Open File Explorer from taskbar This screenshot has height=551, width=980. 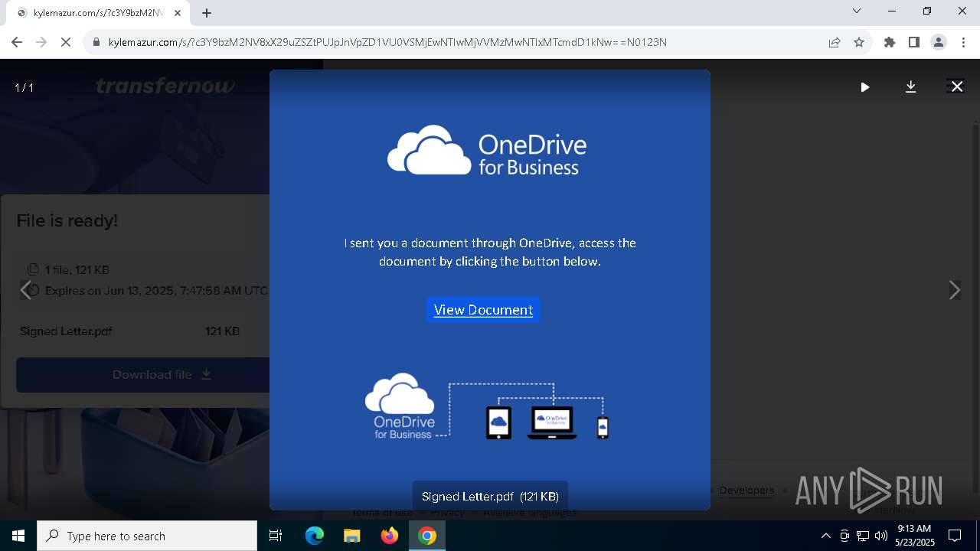click(x=352, y=536)
